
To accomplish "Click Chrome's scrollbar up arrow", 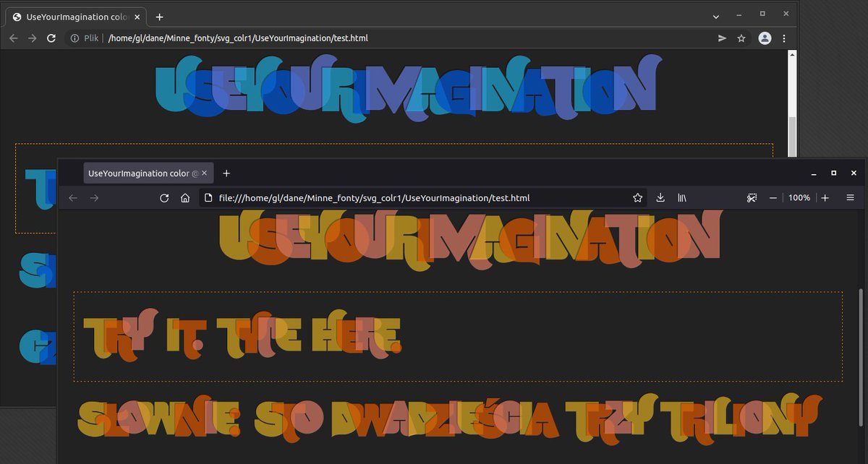I will 792,54.
